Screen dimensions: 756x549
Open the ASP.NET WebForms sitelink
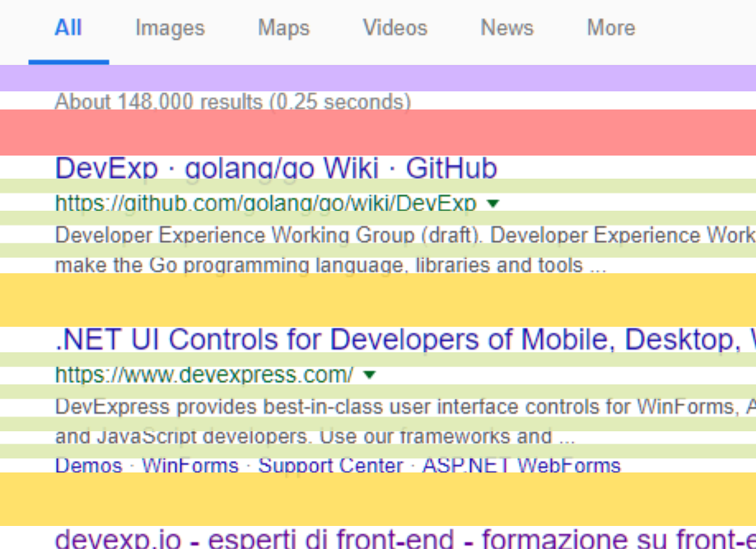coord(521,466)
